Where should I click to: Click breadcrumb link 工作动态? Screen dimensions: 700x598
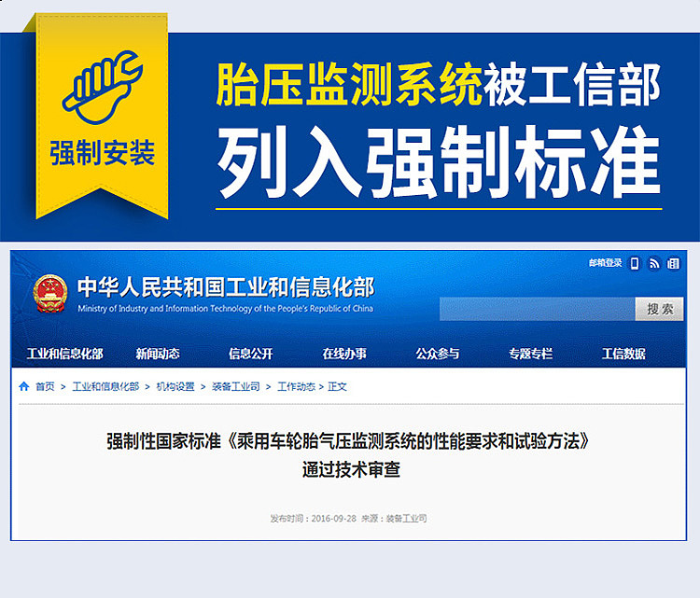pyautogui.click(x=297, y=386)
